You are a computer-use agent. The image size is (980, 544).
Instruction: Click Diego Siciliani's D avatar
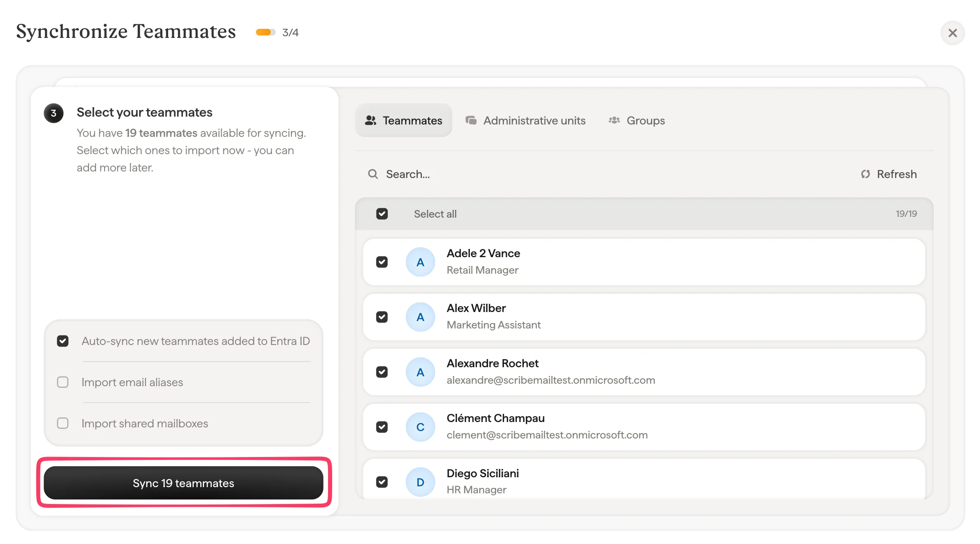(x=420, y=482)
